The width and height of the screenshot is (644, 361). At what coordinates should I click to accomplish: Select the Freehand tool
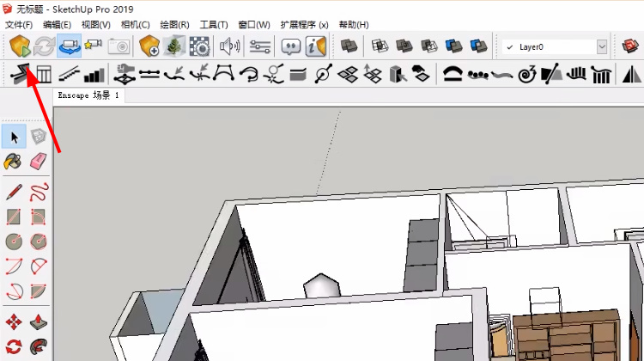tap(39, 192)
